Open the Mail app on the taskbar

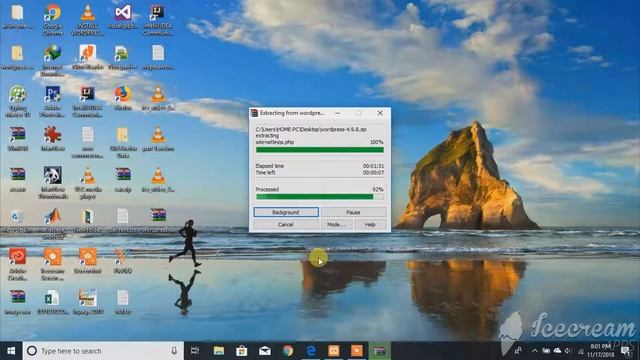point(264,351)
